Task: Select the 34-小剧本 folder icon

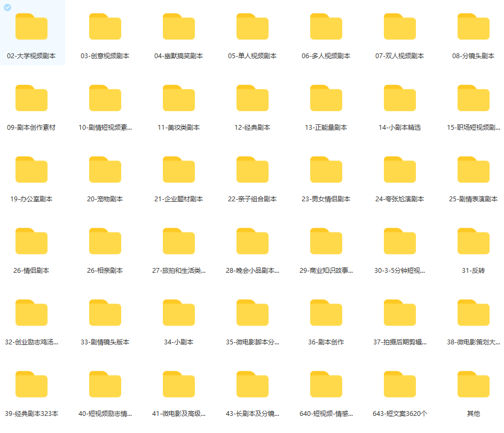Action: point(179,313)
